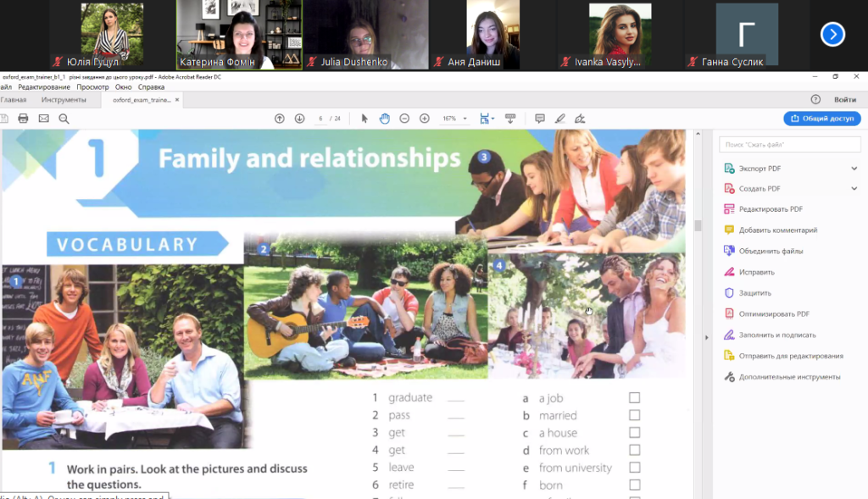This screenshot has width=868, height=499.
Task: Tick the 'from university' checkbox
Action: [x=634, y=468]
